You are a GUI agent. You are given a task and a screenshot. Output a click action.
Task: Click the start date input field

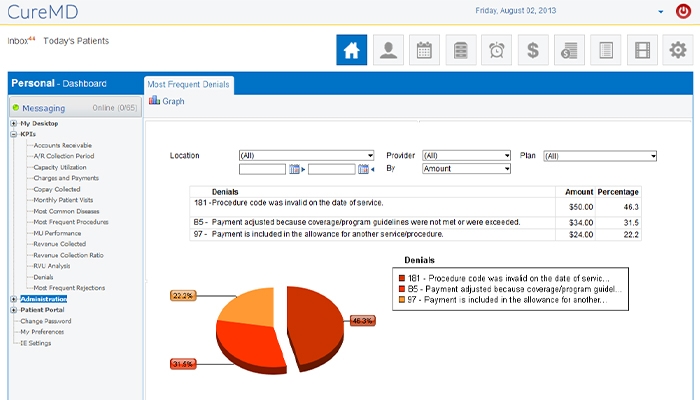263,170
